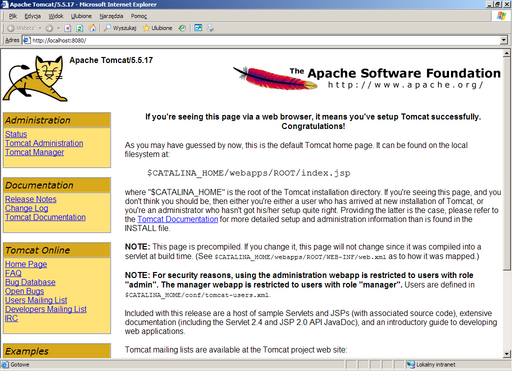Click the Apache feather logo
512x371 pixels.
(275, 78)
